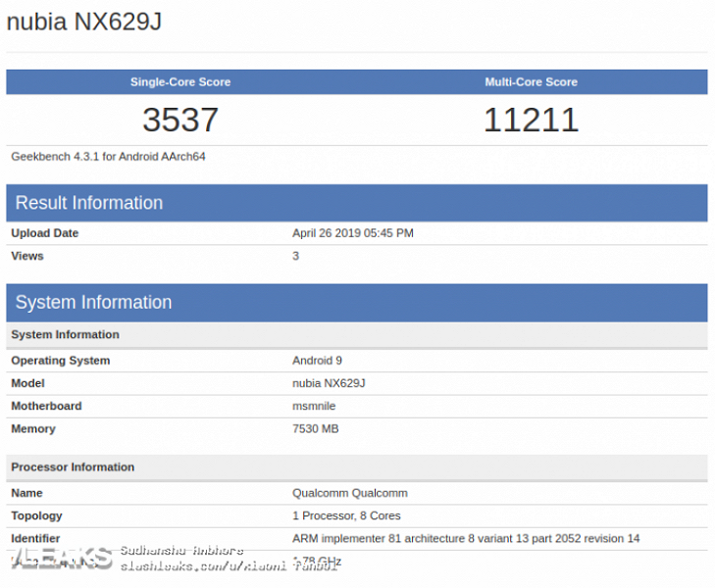The image size is (715, 588).
Task: Select the date April 26 2019 05:45 PM
Action: [x=353, y=233]
